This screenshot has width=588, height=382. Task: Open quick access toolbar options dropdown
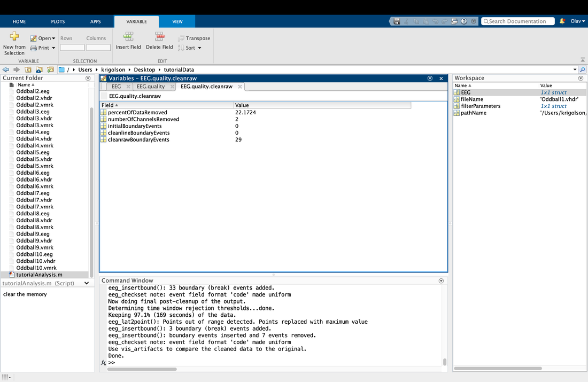click(x=474, y=21)
